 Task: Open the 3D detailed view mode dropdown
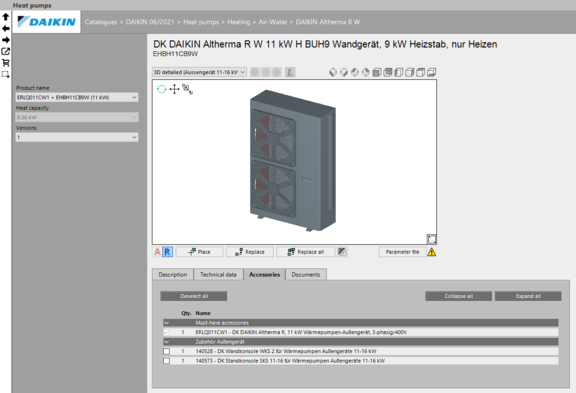click(199, 72)
